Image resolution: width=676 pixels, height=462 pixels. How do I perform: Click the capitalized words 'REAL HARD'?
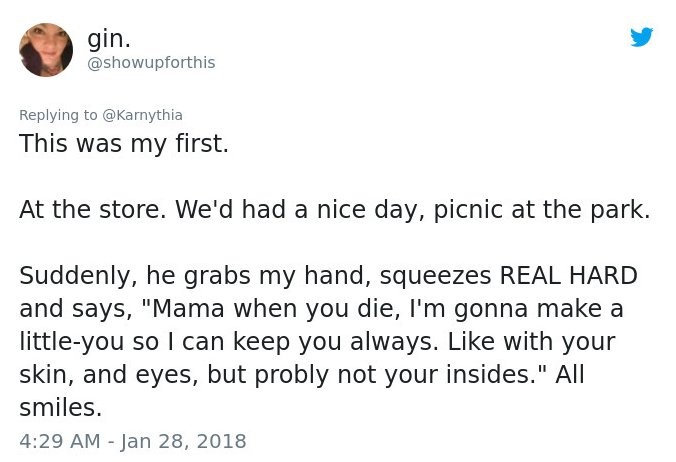click(x=569, y=275)
